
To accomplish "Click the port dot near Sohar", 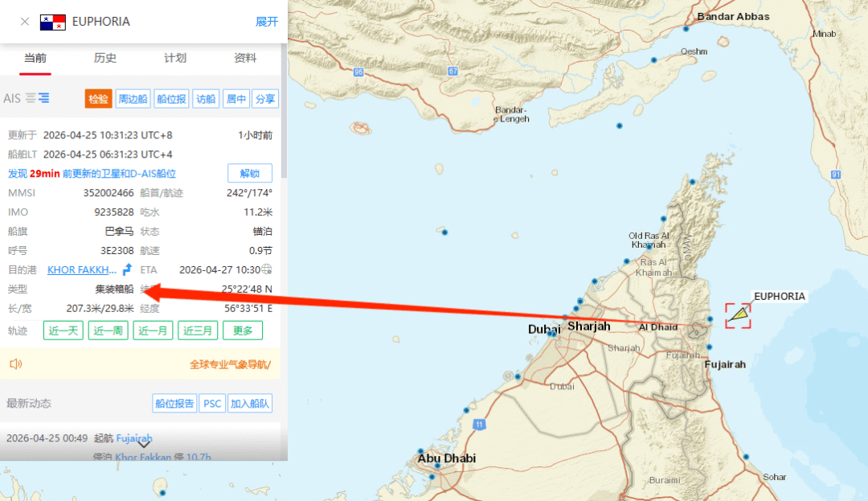I will pos(747,457).
